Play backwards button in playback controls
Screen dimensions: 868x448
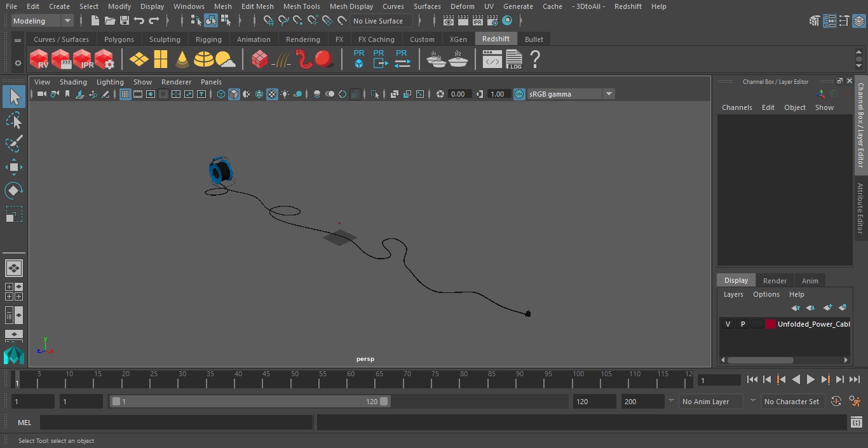(x=796, y=379)
